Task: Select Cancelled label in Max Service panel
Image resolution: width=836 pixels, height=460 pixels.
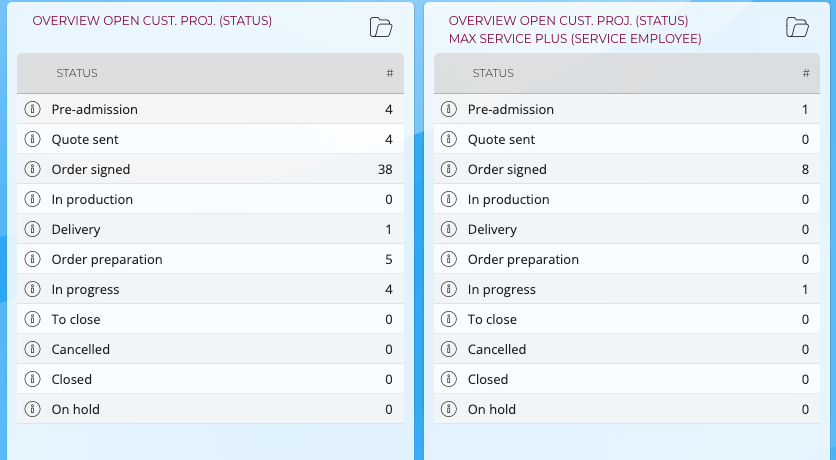Action: click(x=497, y=350)
